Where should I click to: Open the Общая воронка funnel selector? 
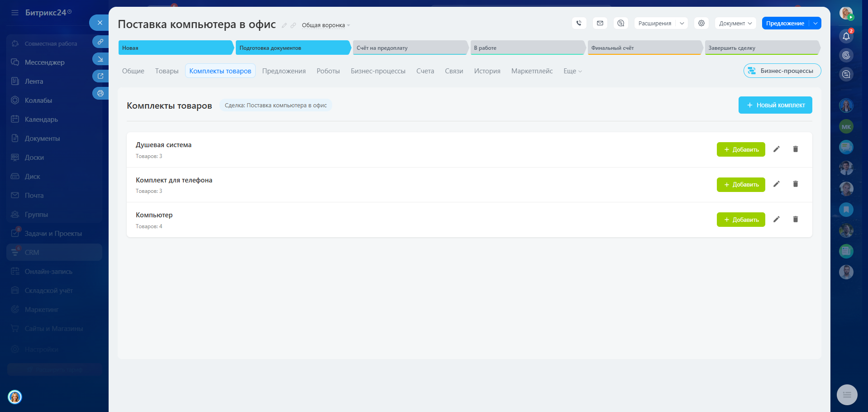point(325,25)
